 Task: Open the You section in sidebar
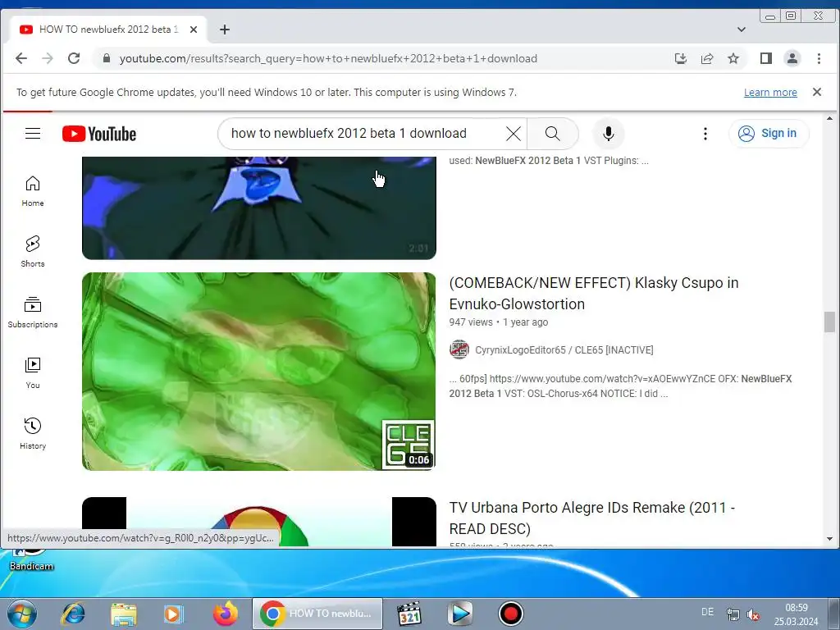coord(33,373)
